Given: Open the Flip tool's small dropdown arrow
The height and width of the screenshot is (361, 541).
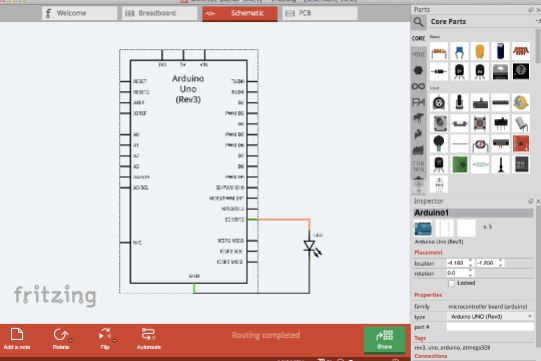Looking at the screenshot, I should point(114,341).
